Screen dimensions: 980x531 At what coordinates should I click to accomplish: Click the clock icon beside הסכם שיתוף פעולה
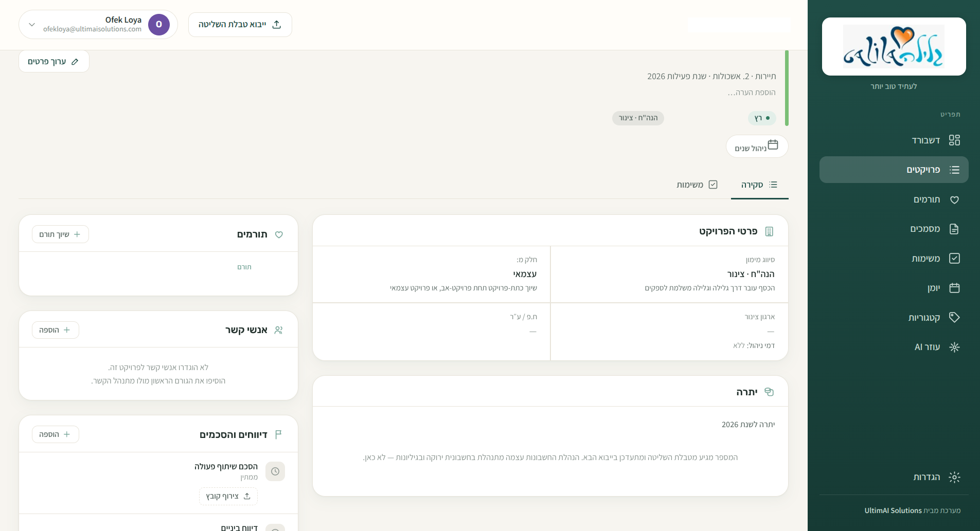[x=275, y=471]
